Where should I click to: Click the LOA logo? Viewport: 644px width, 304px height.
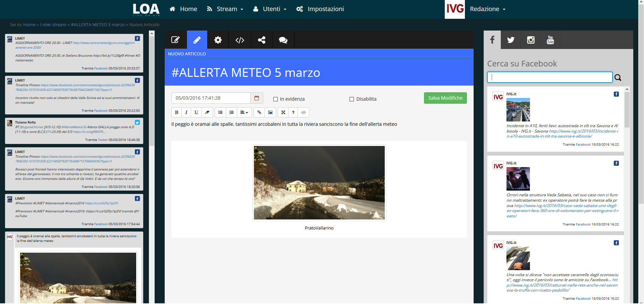pyautogui.click(x=146, y=9)
